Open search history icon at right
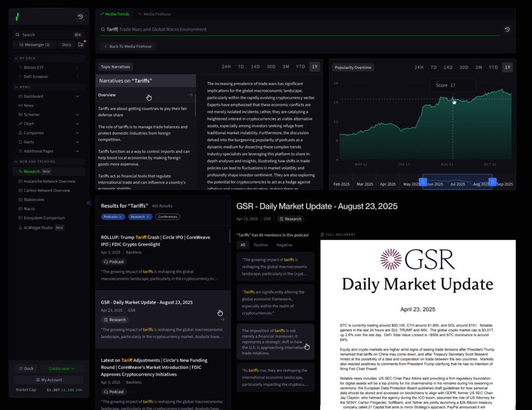The height and width of the screenshot is (410, 532). point(507,30)
